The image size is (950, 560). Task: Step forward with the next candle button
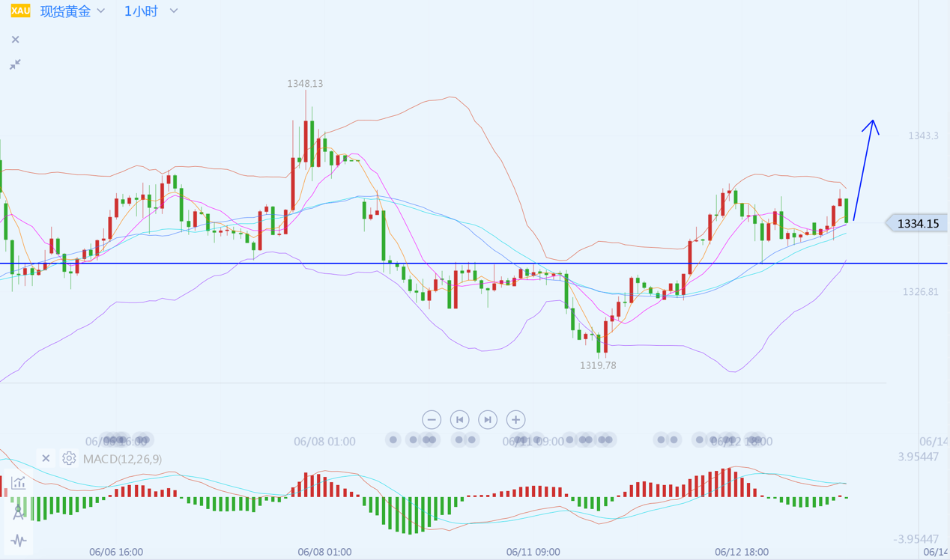click(x=488, y=420)
